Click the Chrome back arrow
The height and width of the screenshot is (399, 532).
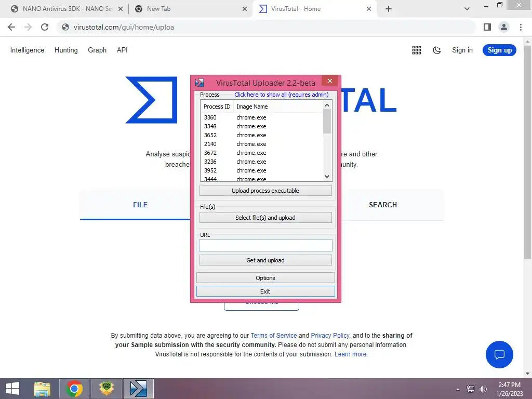click(x=11, y=27)
